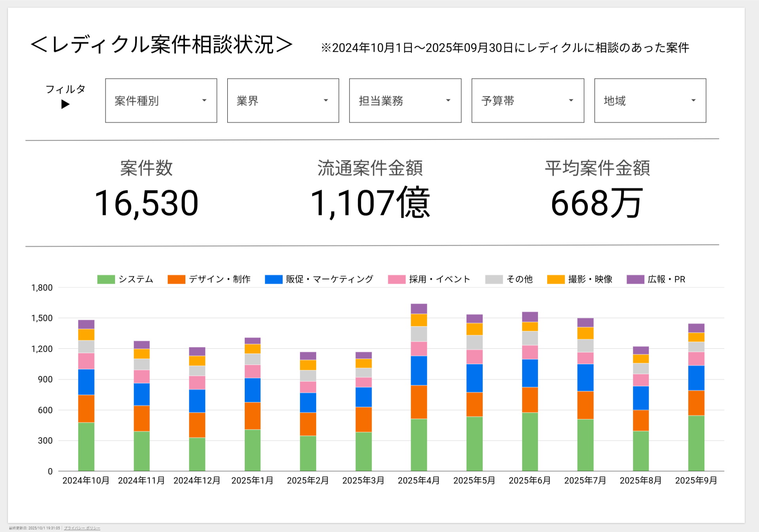
Task: Click the green システム segment of 2025年4月 bar
Action: pyautogui.click(x=419, y=445)
